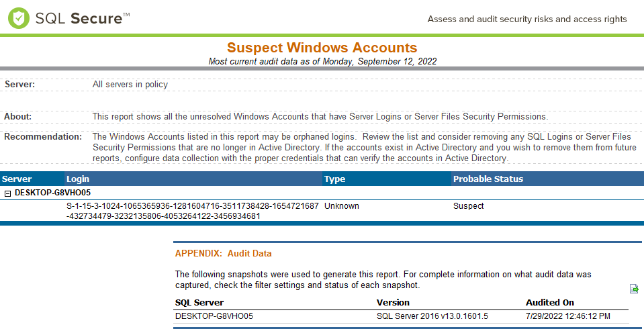Click the Suspect probable status cell
The width and height of the screenshot is (644, 329).
pyautogui.click(x=468, y=206)
